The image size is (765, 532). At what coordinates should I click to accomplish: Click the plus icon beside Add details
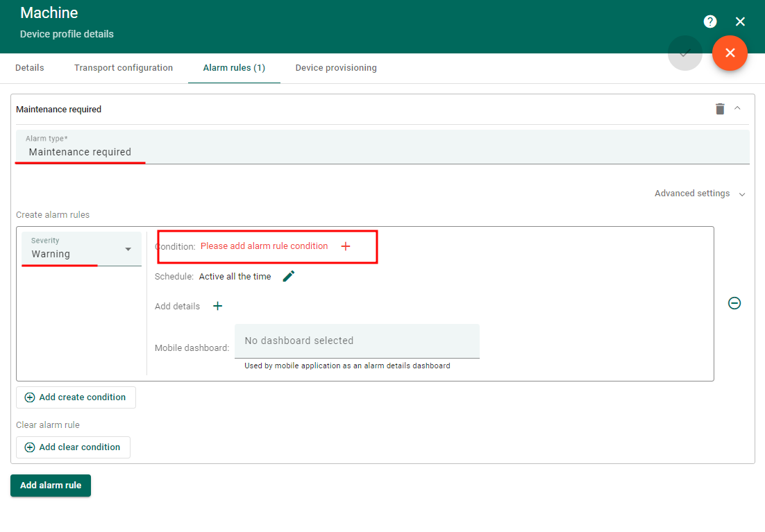tap(217, 306)
